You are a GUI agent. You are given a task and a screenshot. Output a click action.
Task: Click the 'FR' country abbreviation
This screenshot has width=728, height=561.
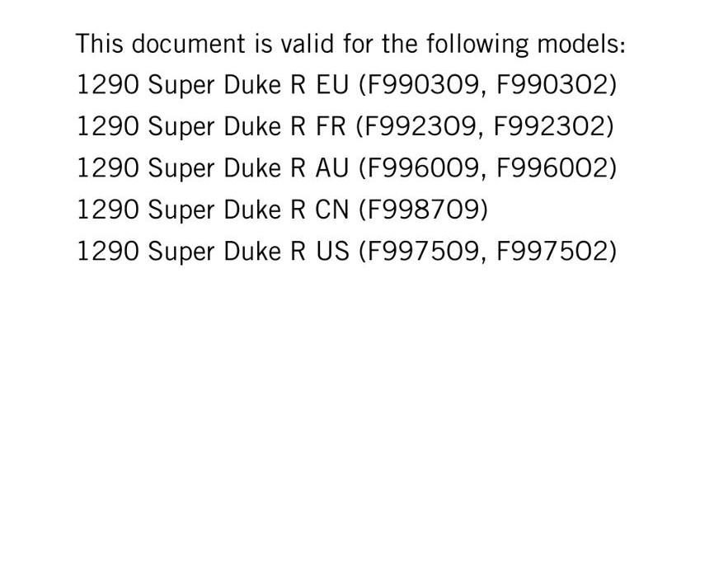point(331,126)
